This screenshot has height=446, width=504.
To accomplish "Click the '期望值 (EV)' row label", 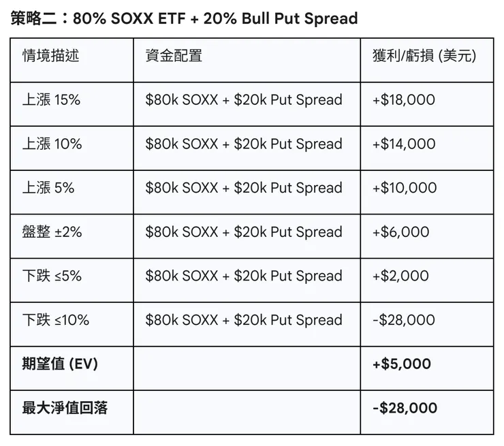I will click(60, 364).
